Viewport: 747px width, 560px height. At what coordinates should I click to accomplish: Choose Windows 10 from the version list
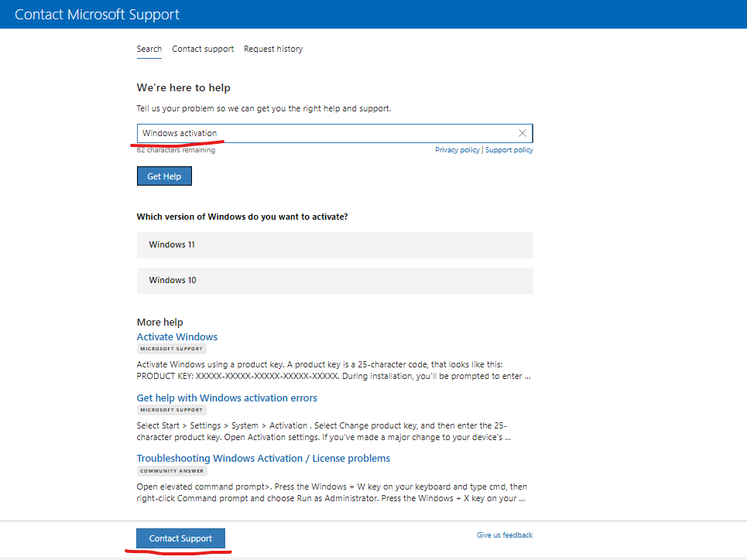(334, 280)
